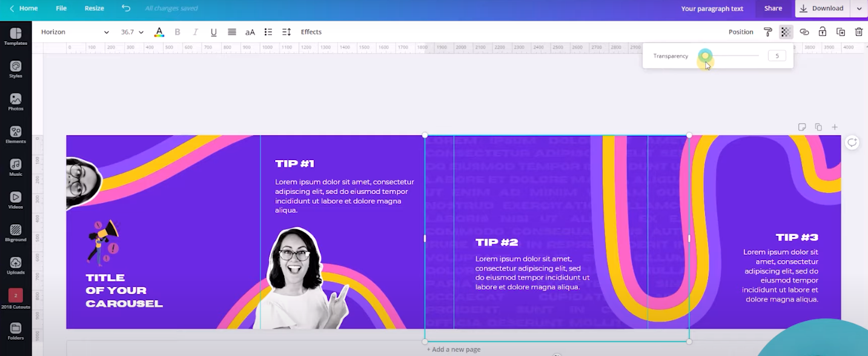The height and width of the screenshot is (356, 868).
Task: Duplicate the page above the canvas
Action: (x=818, y=127)
